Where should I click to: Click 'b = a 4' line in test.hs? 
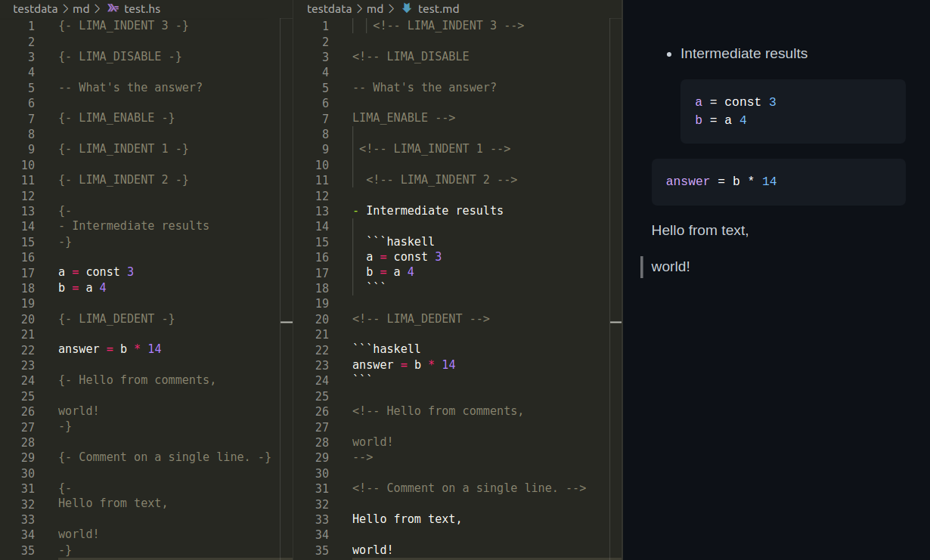click(x=82, y=288)
